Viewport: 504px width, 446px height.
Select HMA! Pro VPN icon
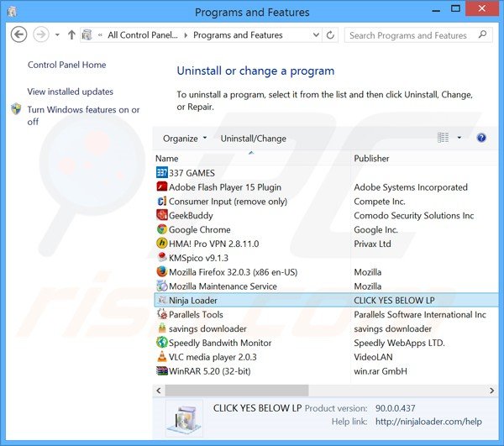(161, 244)
